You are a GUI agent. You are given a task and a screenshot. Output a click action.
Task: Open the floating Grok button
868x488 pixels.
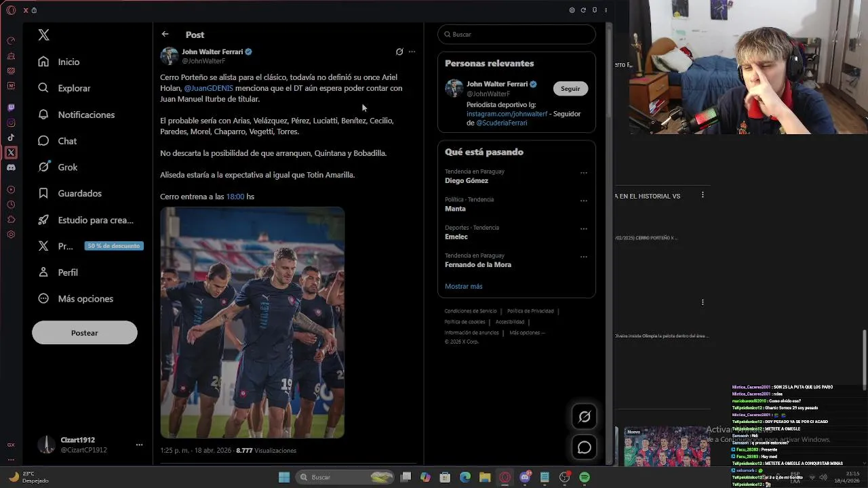pyautogui.click(x=584, y=417)
